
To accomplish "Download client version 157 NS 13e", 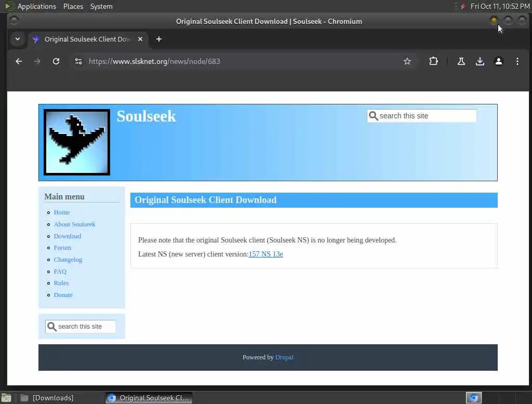I will coord(265,254).
